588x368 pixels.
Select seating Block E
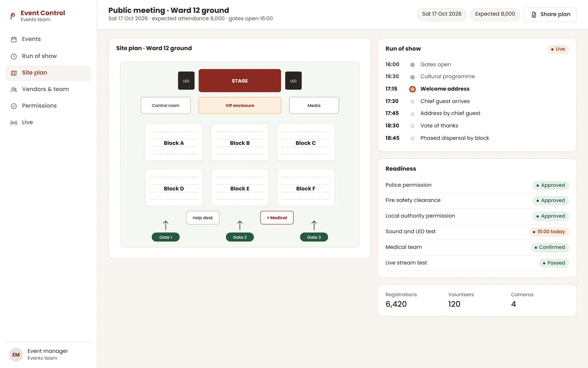[x=240, y=188]
